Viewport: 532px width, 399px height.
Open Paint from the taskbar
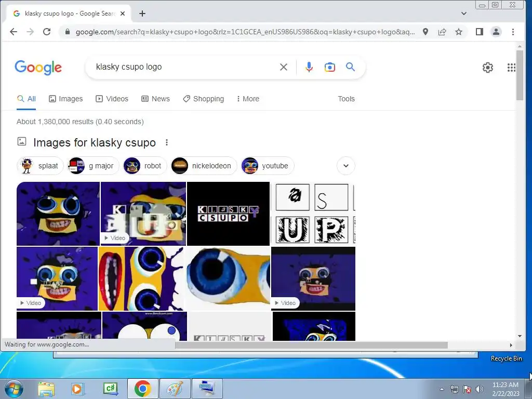coord(175,389)
